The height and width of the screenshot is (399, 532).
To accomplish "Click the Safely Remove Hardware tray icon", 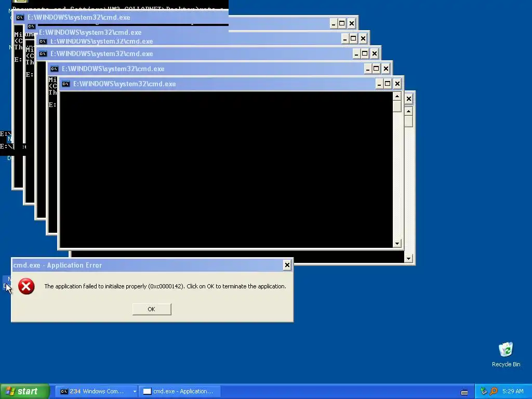I will point(484,391).
